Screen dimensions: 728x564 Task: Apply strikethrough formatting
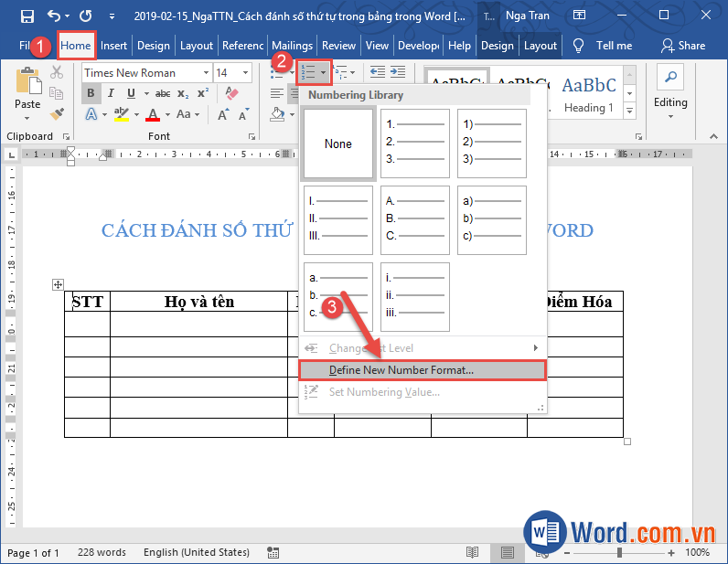point(163,93)
